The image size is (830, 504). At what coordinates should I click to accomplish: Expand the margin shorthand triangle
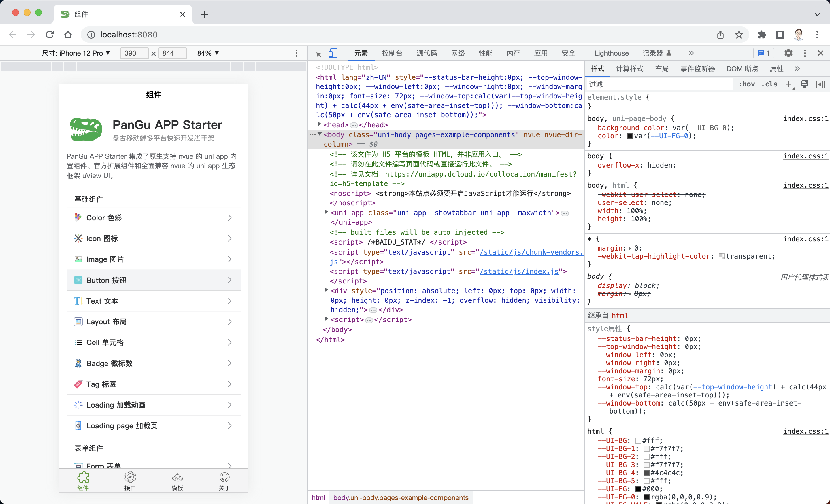[630, 249]
